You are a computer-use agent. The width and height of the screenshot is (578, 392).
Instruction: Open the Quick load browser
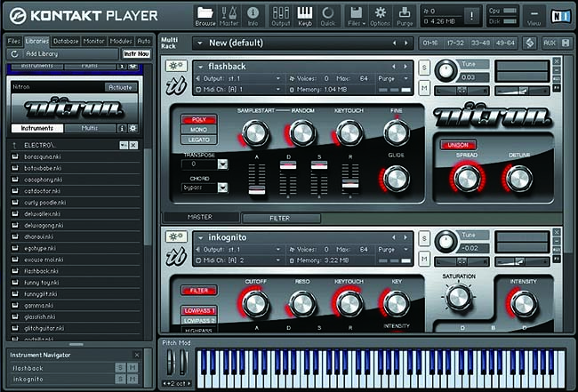[328, 16]
